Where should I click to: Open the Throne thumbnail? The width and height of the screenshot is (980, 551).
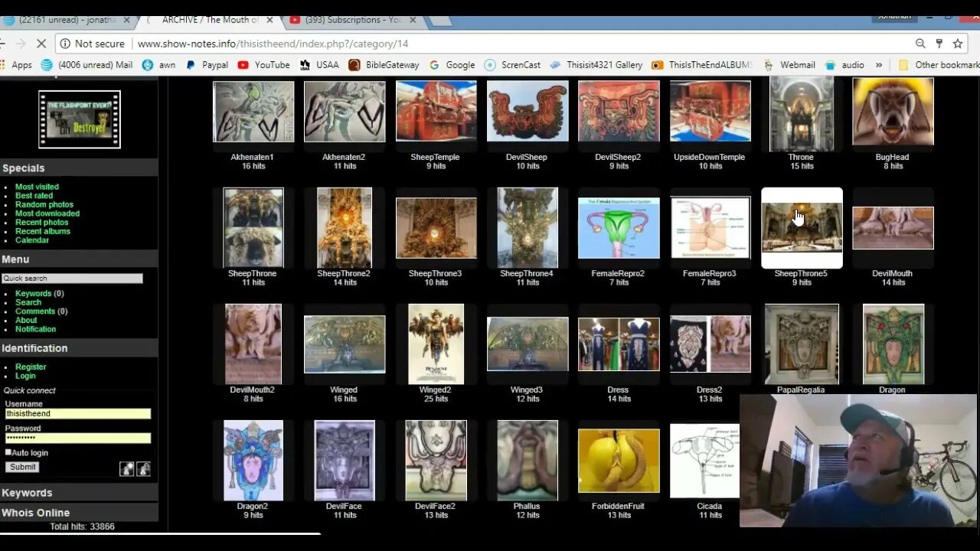pos(802,113)
